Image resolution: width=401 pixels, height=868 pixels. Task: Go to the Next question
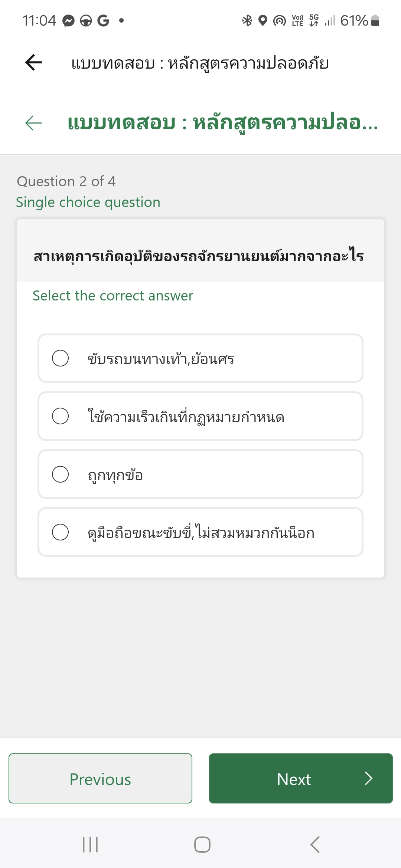pyautogui.click(x=301, y=778)
